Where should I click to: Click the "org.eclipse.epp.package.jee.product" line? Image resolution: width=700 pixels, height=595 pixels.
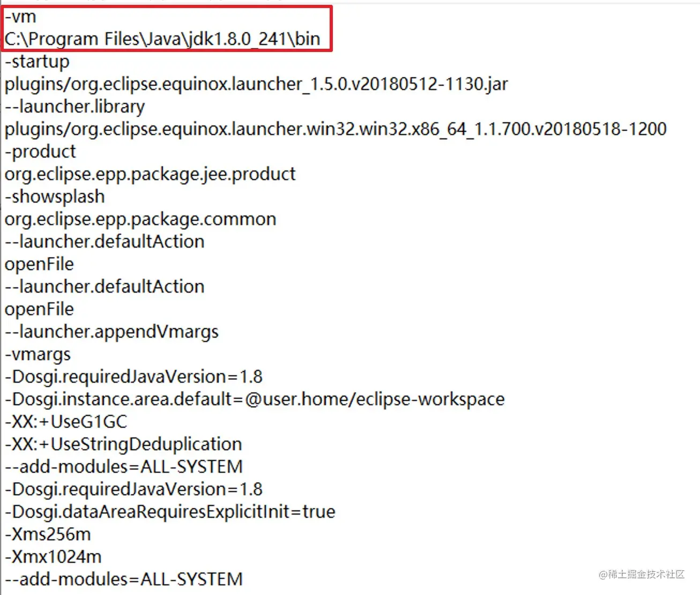[150, 174]
